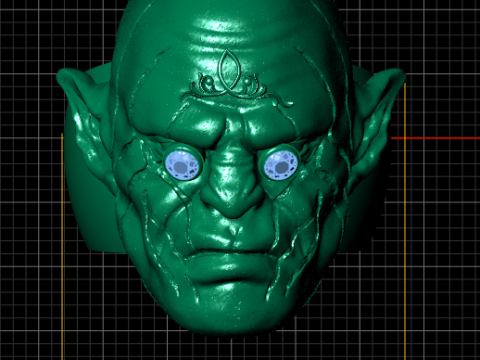Select the right blue gem eye

tap(281, 165)
